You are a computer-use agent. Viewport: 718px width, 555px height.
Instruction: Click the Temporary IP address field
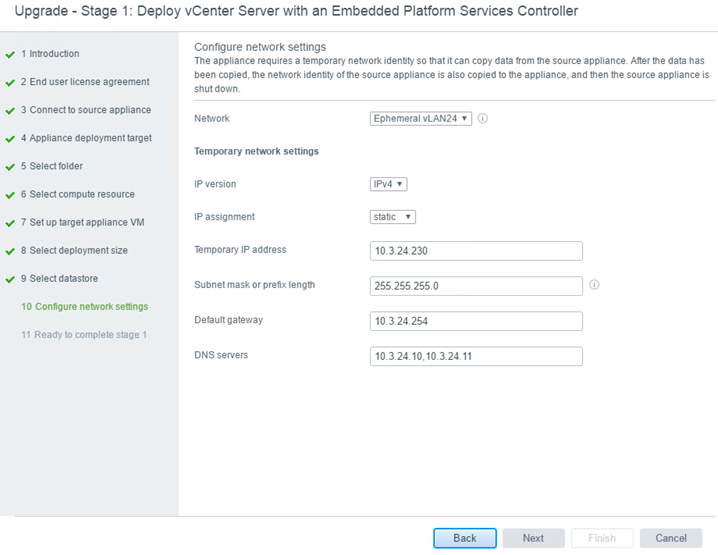476,251
